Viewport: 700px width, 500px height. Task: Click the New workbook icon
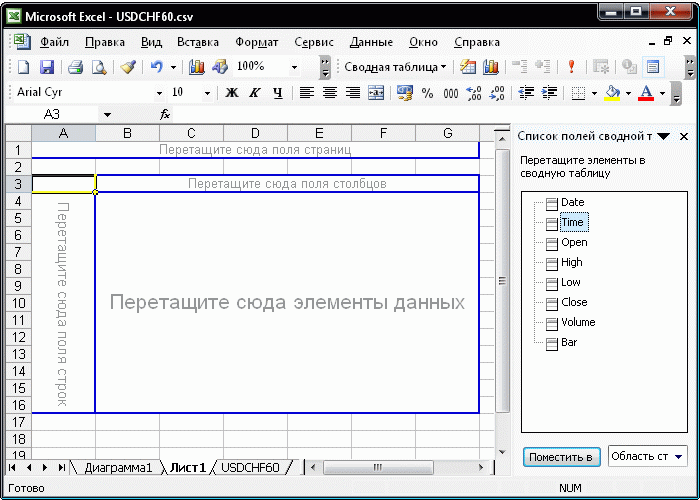point(23,67)
